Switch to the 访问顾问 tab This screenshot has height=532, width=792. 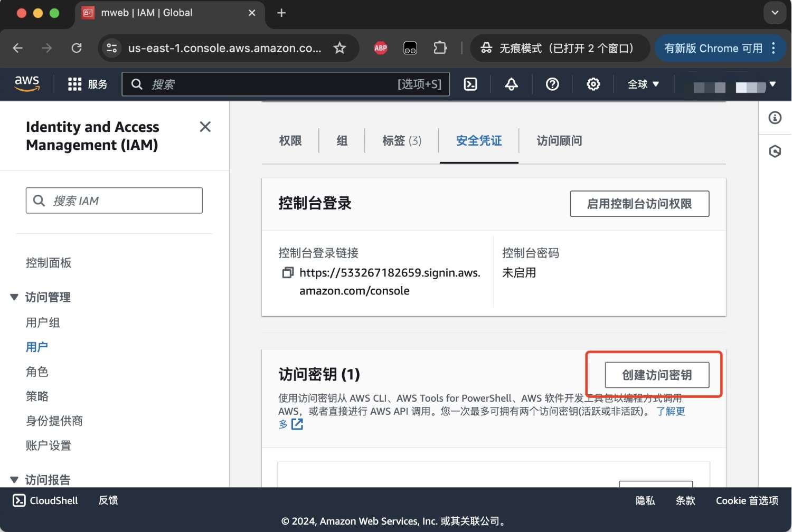point(559,140)
